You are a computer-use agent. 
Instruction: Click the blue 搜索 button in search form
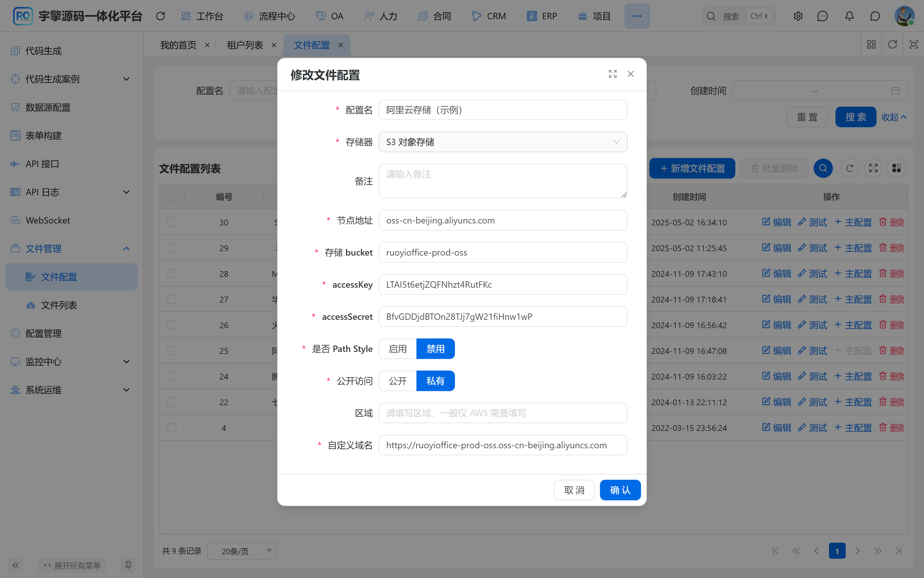[855, 117]
